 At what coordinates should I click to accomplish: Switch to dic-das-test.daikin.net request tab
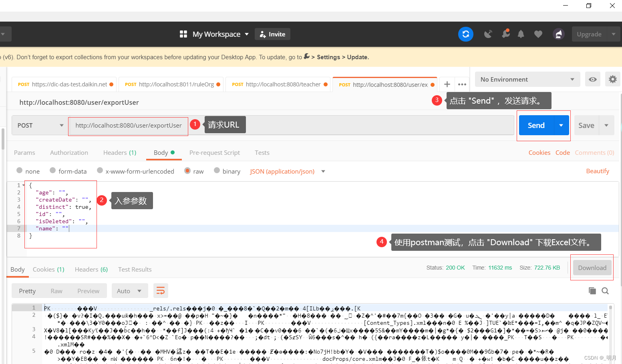point(64,84)
